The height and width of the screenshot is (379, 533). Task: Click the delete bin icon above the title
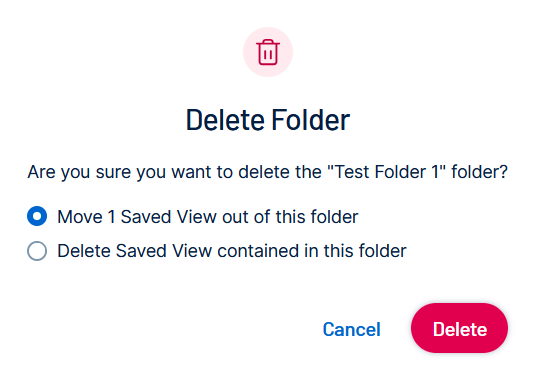(268, 52)
